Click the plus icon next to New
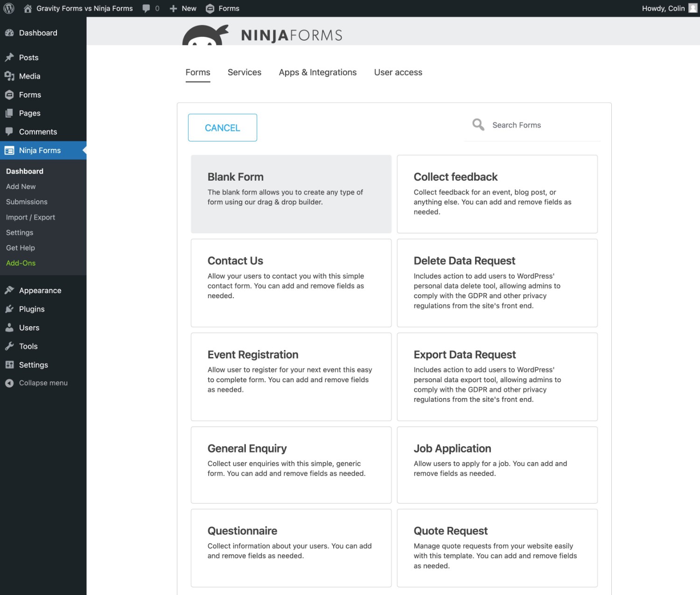This screenshot has width=700, height=595. [173, 8]
